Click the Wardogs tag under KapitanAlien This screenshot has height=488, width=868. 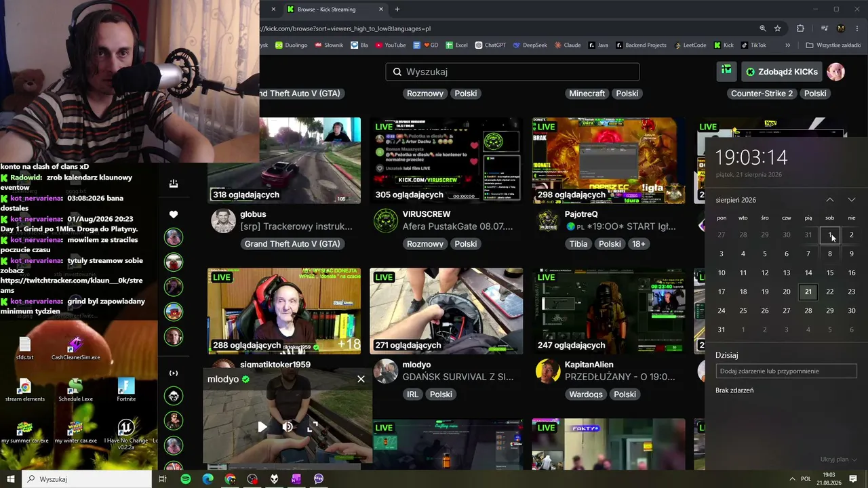tap(586, 394)
